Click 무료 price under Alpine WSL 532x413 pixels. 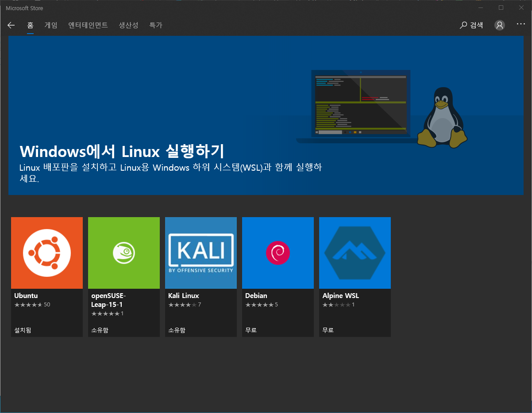click(x=328, y=330)
